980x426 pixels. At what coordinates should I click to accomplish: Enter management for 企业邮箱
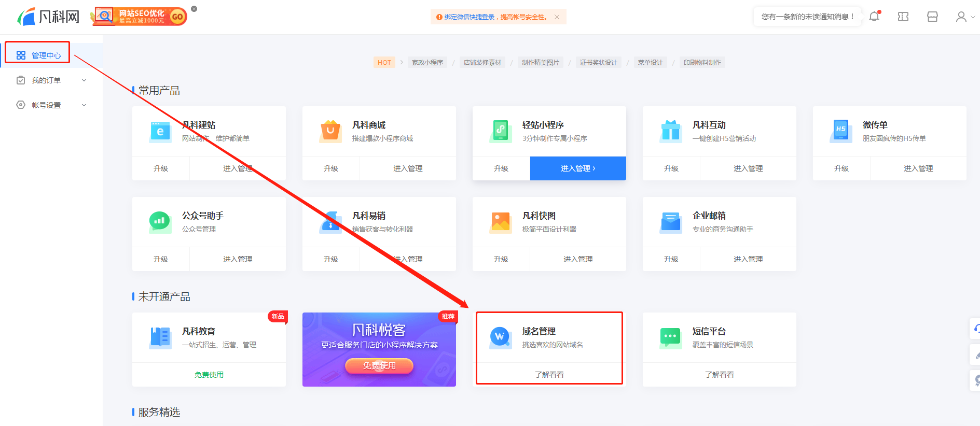748,259
